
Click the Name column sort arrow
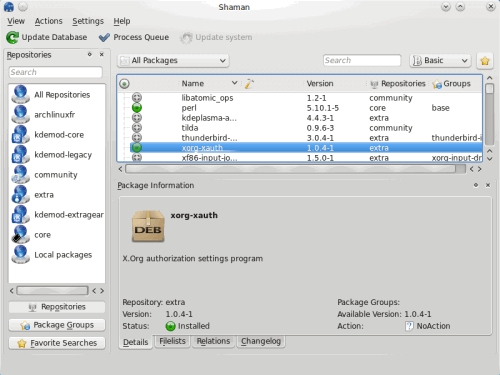pos(234,83)
